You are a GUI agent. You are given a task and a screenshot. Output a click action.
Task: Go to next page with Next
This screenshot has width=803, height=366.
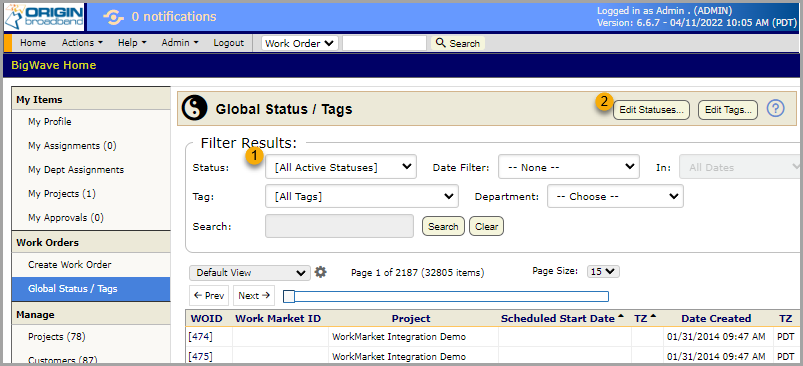[254, 295]
